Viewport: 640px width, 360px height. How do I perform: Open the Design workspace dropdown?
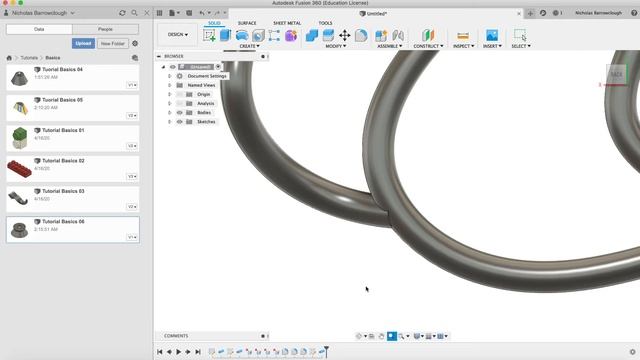(178, 35)
